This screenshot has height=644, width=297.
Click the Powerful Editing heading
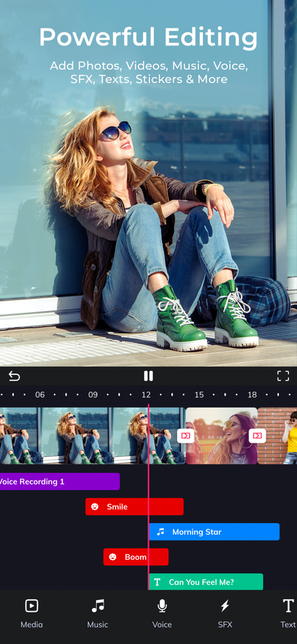click(x=148, y=37)
